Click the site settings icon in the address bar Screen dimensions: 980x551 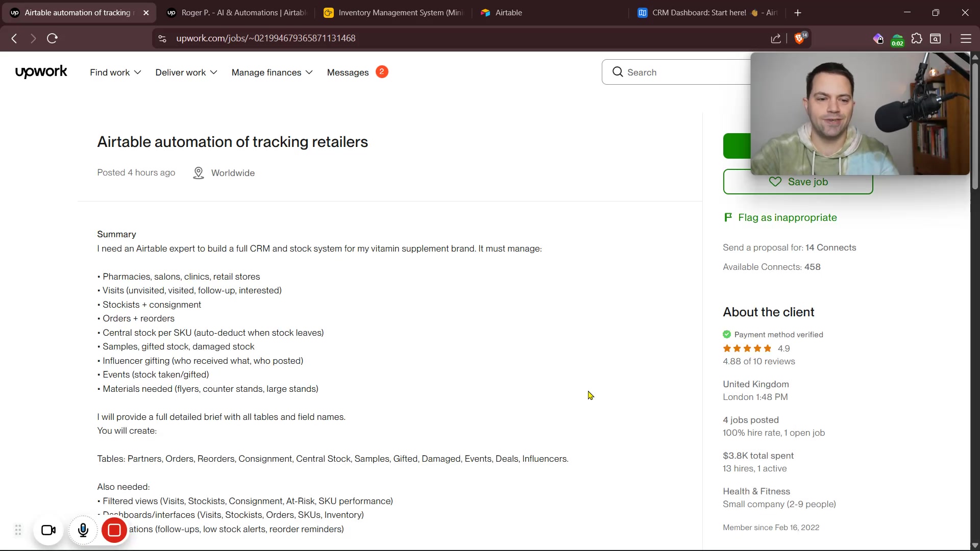(162, 39)
